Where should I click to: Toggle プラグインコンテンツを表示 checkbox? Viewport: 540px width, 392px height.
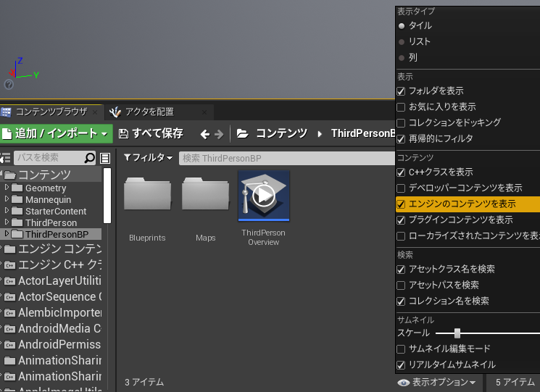coord(401,220)
